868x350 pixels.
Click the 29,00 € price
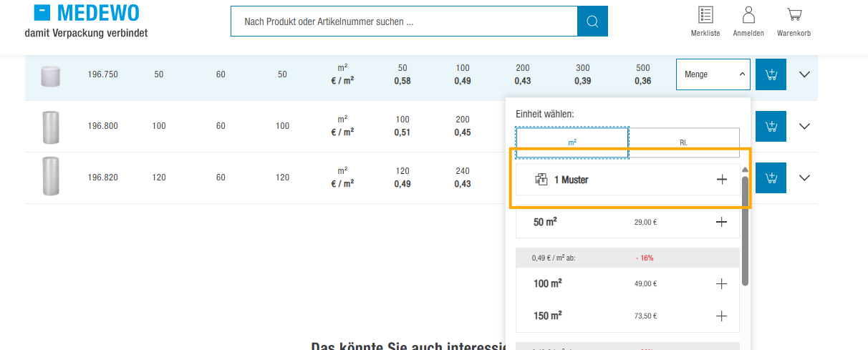[x=645, y=222]
